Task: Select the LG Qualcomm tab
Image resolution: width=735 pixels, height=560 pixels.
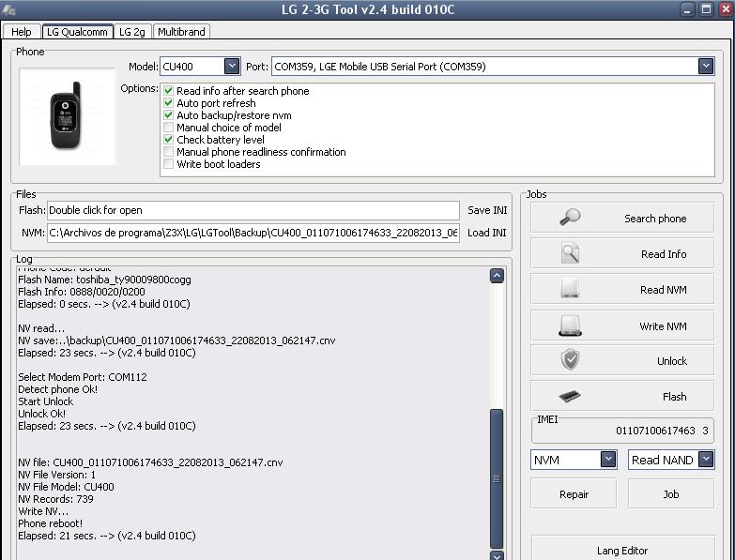Action: pyautogui.click(x=77, y=31)
